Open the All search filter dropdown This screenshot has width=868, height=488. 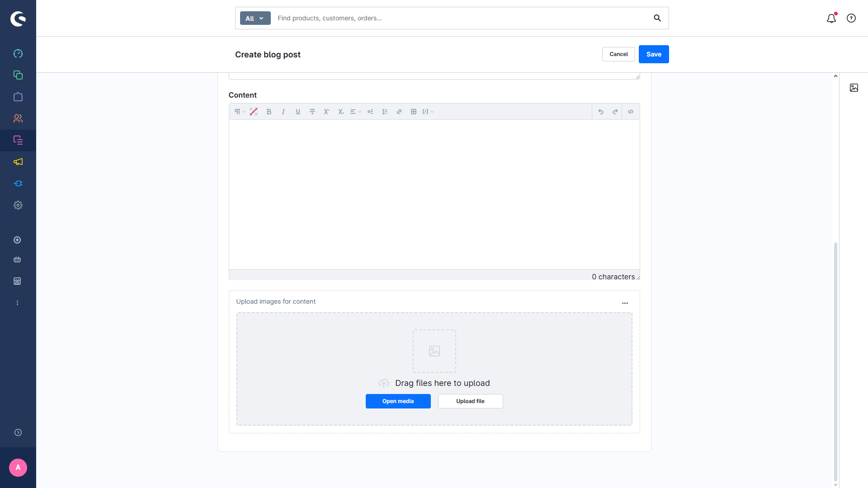255,19
